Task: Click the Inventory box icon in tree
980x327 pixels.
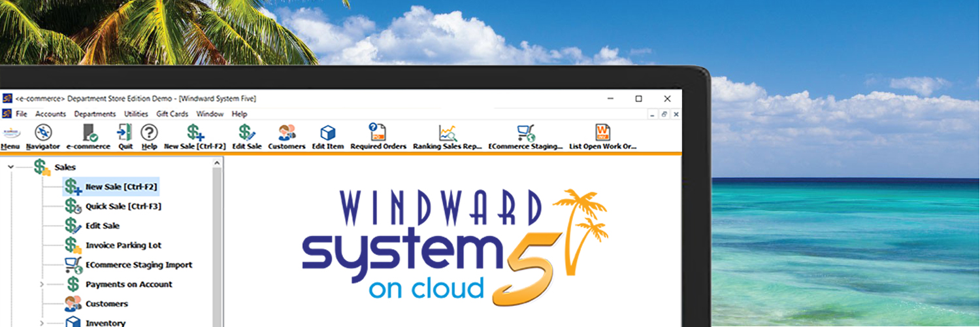Action: [73, 322]
